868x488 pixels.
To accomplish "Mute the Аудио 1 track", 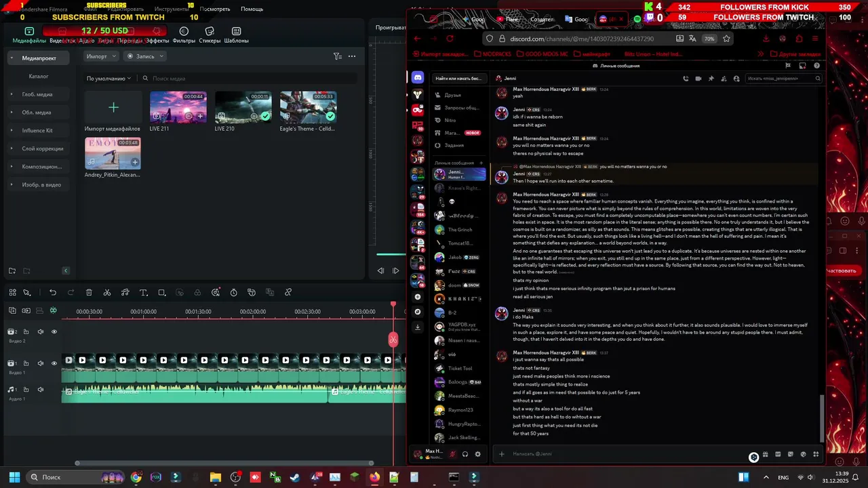I will [x=41, y=390].
